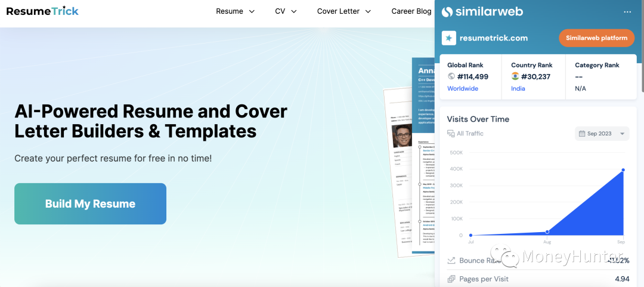Click the Worldwide rank link

[463, 88]
